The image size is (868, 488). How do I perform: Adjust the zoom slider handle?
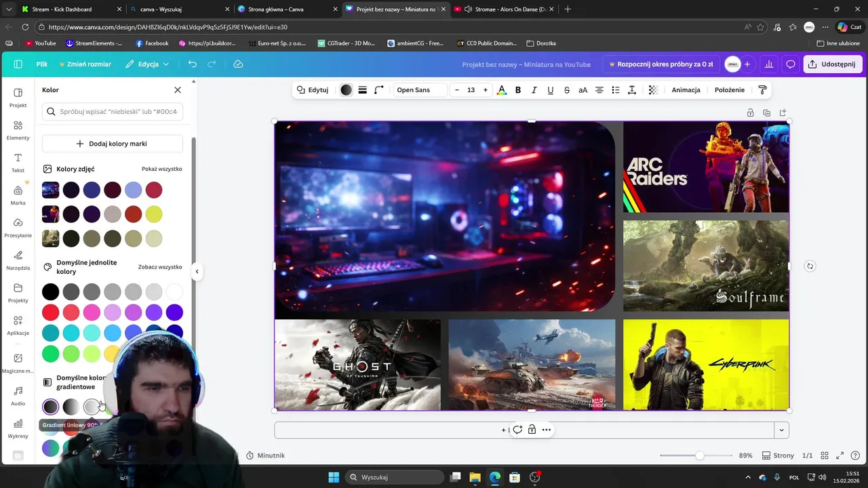click(699, 455)
